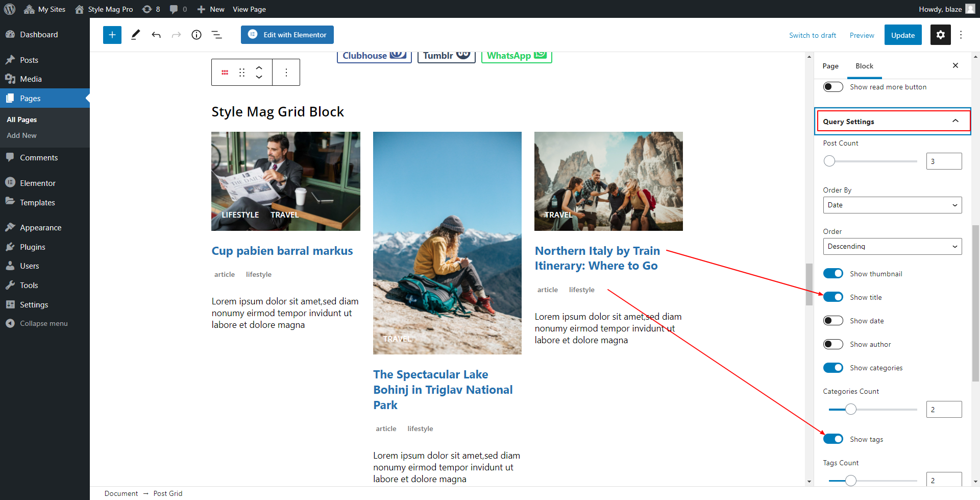The height and width of the screenshot is (500, 980).
Task: Open the settings gear icon
Action: coord(940,35)
